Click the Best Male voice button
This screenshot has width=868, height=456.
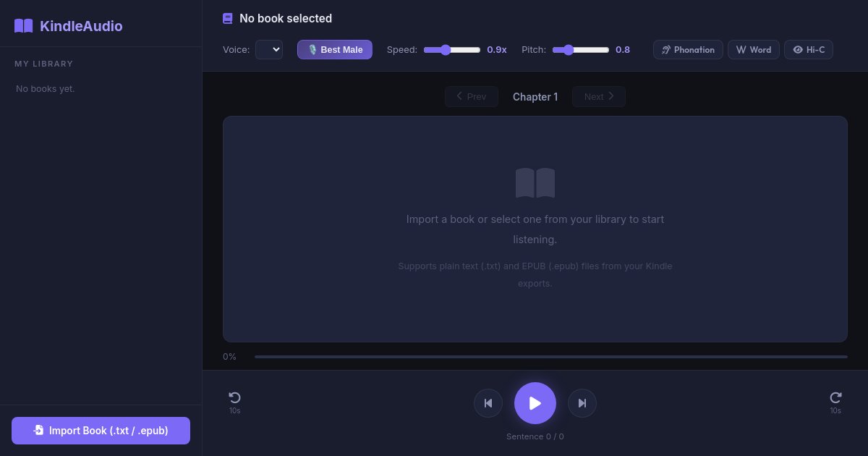335,49
